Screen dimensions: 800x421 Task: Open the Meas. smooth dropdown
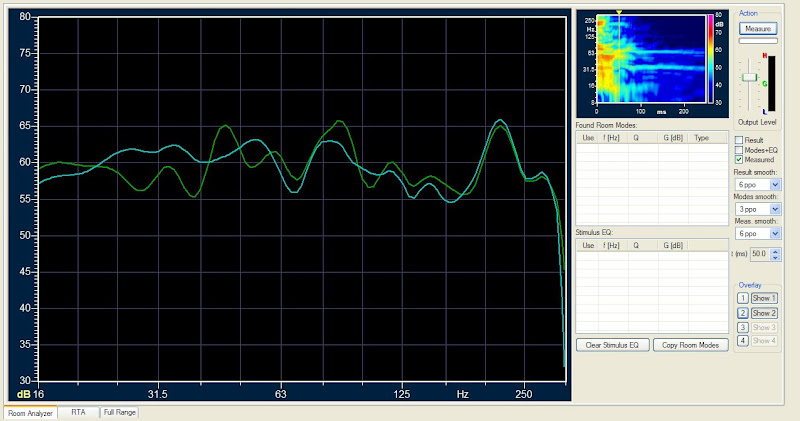tap(775, 234)
